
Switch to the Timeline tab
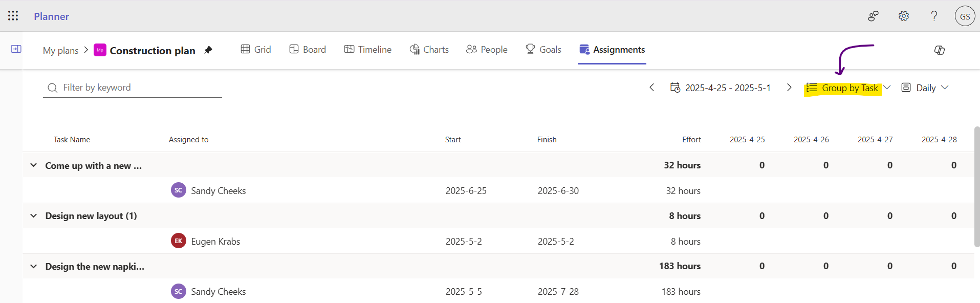[368, 50]
